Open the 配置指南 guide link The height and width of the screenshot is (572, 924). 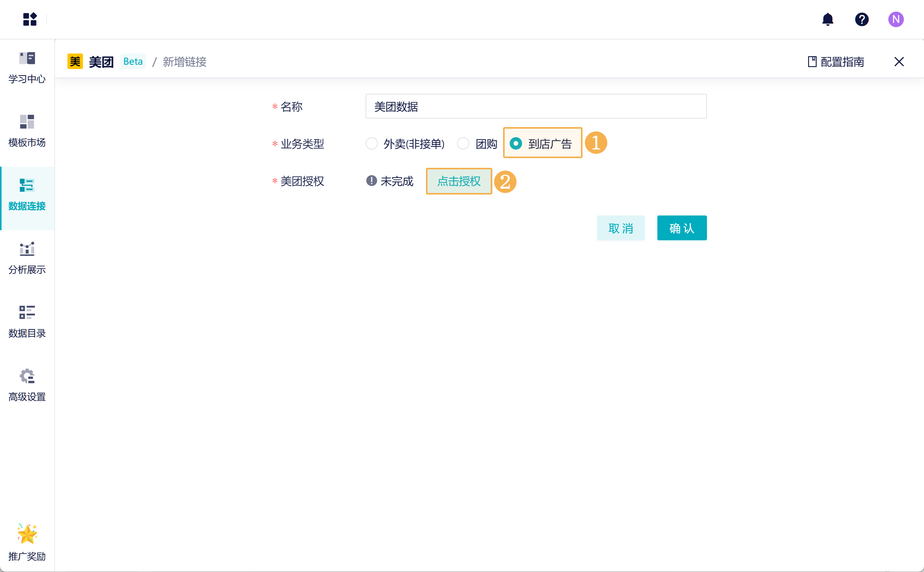point(836,62)
